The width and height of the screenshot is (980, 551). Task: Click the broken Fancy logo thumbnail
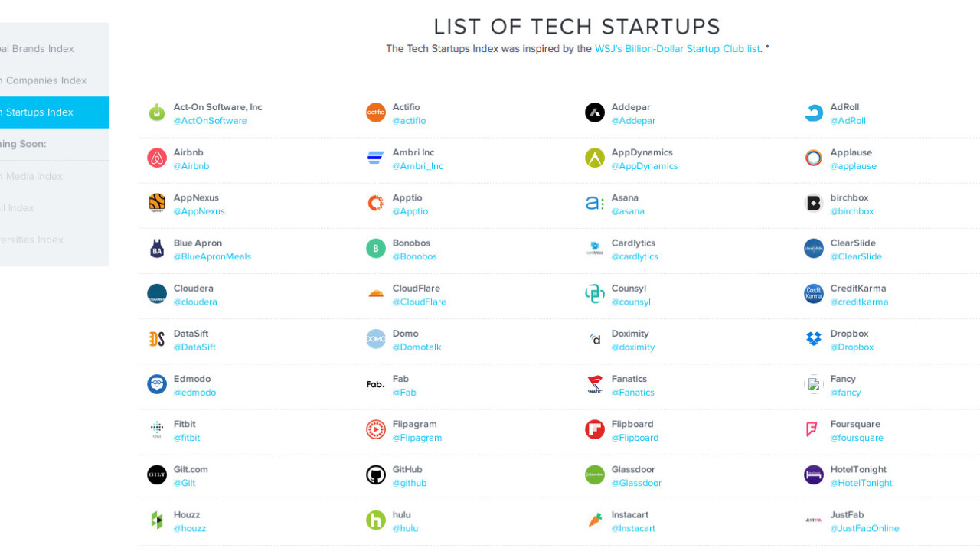point(813,385)
